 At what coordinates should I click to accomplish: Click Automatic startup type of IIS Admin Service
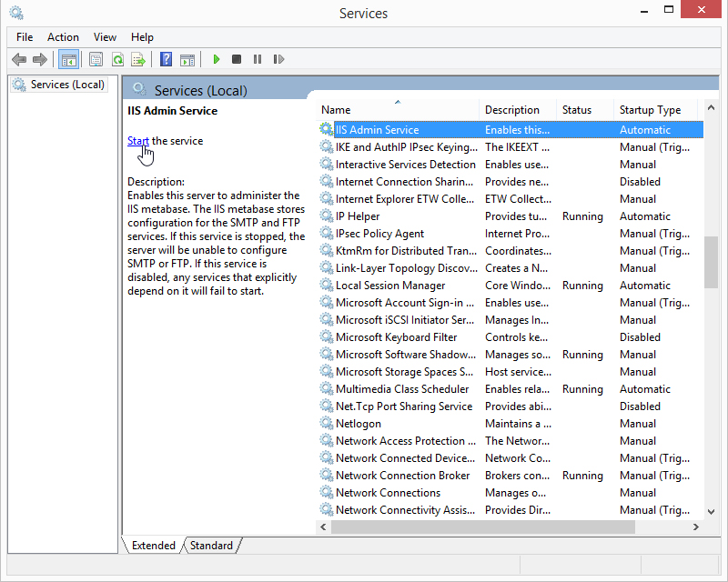[x=645, y=130]
